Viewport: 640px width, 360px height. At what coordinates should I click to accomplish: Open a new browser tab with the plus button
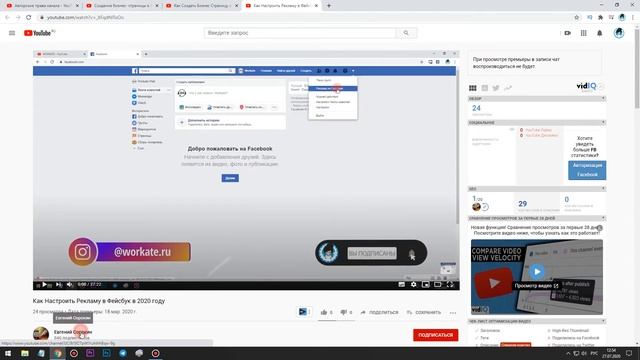pyautogui.click(x=329, y=6)
